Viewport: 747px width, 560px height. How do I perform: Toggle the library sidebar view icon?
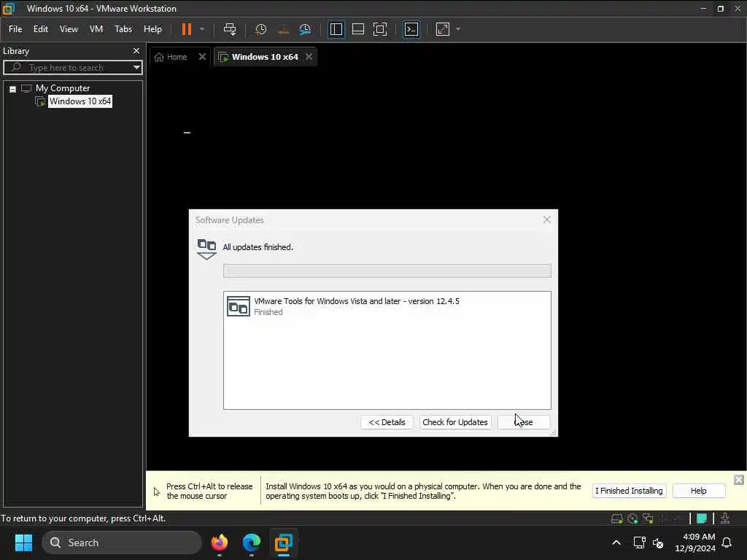tap(336, 29)
